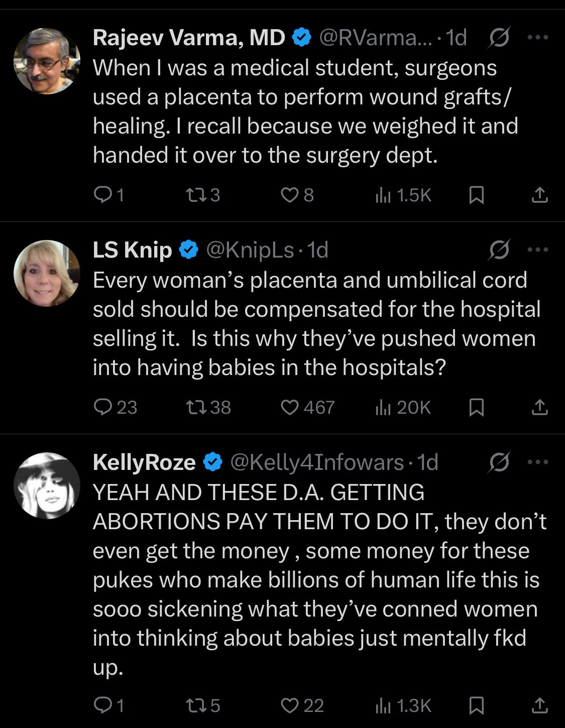View Rajeev Varma's profile picture
The image size is (565, 728).
tap(47, 61)
